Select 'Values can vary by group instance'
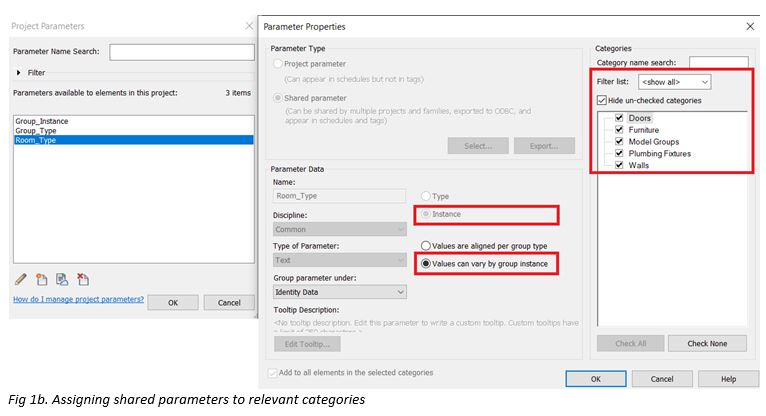766x416 pixels. pos(426,264)
